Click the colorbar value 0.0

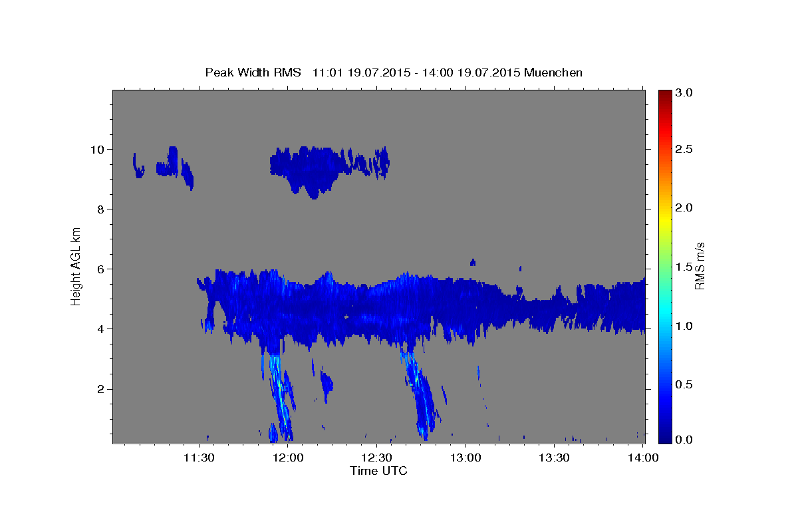[684, 440]
